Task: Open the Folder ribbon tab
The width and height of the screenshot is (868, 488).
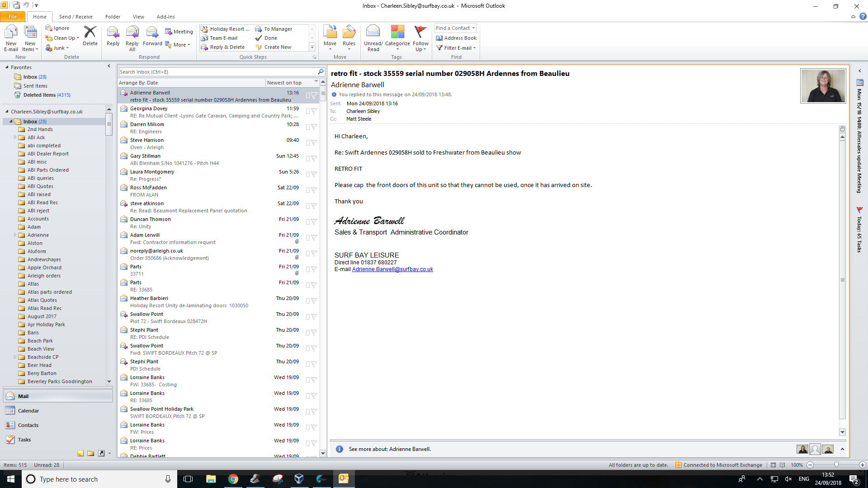Action: click(x=113, y=17)
